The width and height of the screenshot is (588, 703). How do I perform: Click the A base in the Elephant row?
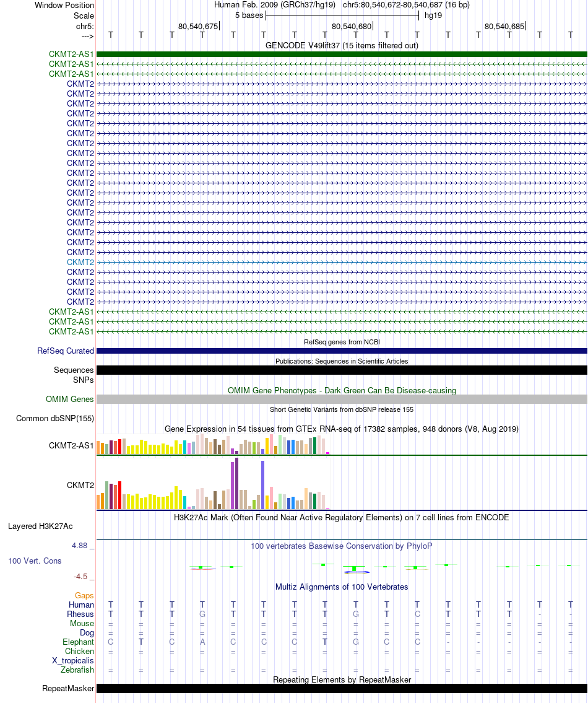[202, 642]
